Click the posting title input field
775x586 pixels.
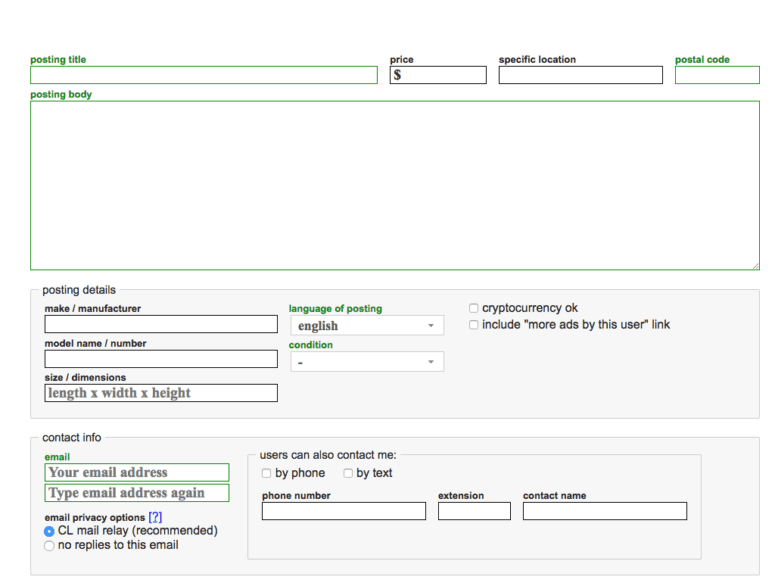click(x=204, y=75)
